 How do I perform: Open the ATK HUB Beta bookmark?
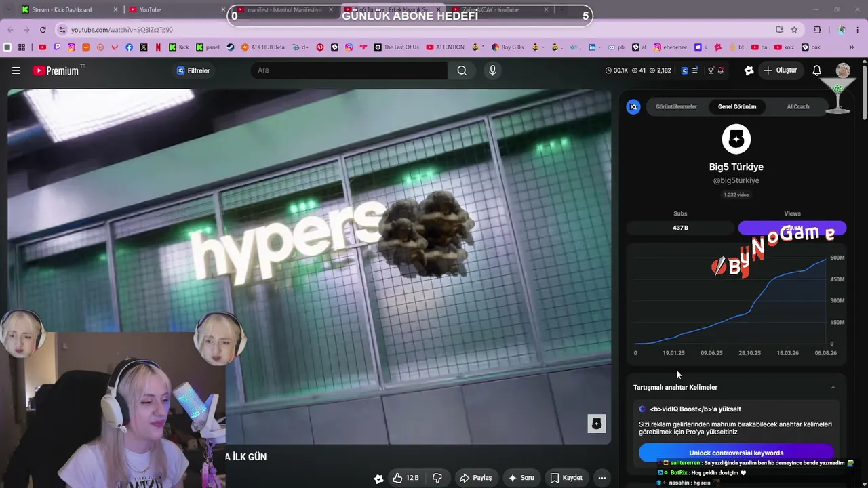pos(262,47)
